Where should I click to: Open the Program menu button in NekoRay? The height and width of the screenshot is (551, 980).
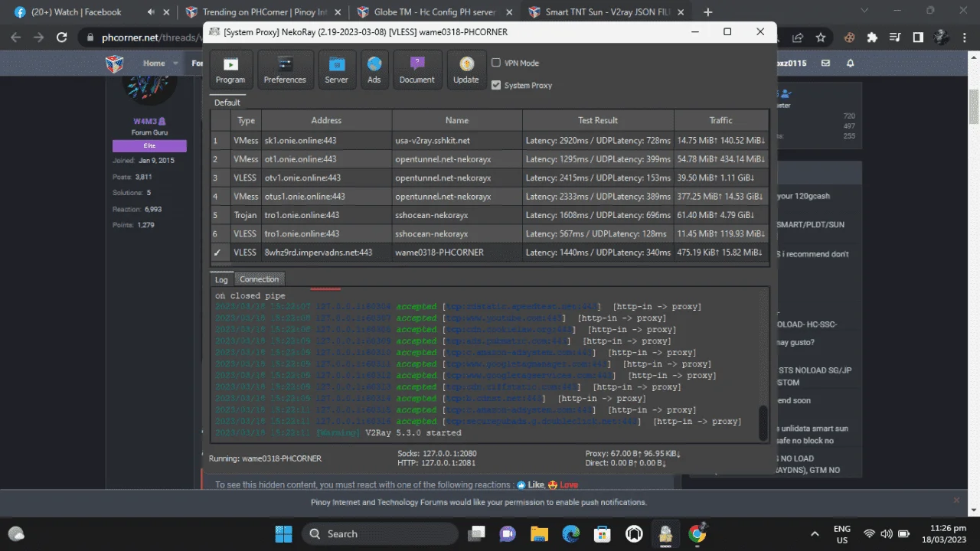[x=230, y=70]
